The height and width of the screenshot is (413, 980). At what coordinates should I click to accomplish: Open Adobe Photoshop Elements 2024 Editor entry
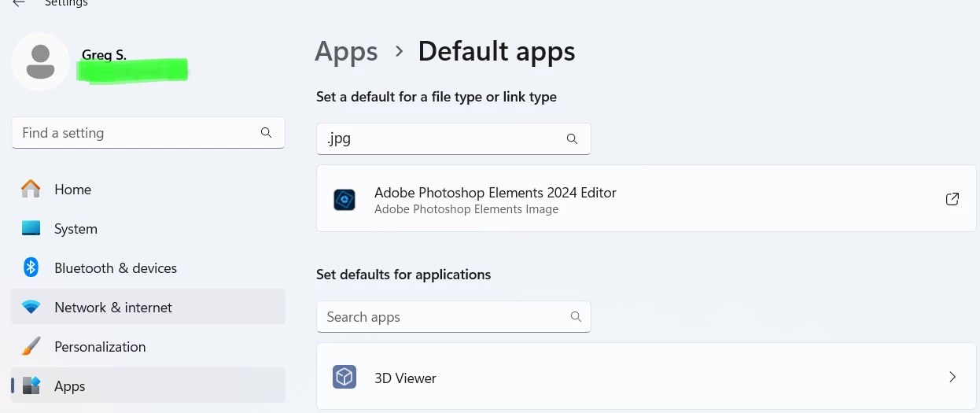pyautogui.click(x=495, y=193)
